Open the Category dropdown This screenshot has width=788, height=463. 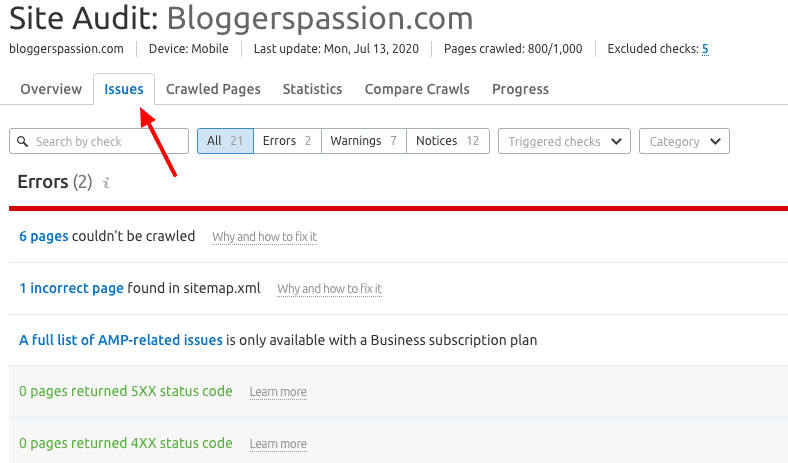[684, 141]
